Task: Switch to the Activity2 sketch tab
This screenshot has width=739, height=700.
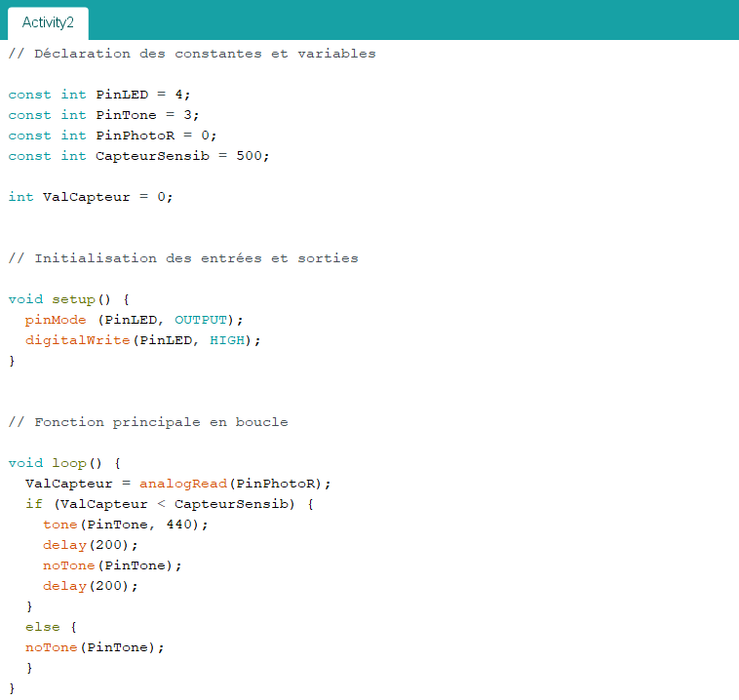Action: click(48, 22)
